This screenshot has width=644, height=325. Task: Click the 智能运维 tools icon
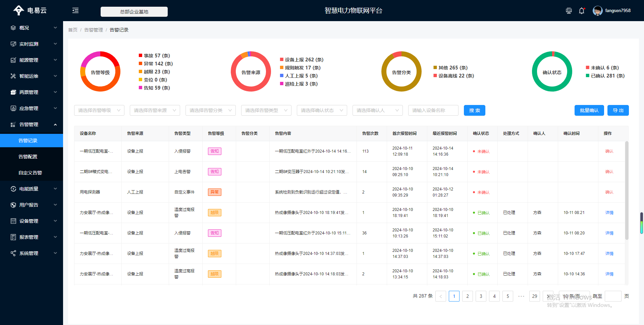pos(13,76)
